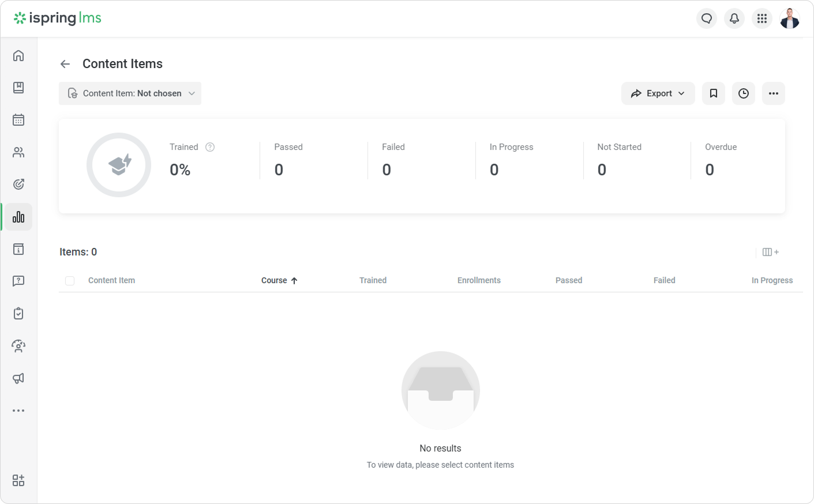Open the Export dropdown

[658, 93]
